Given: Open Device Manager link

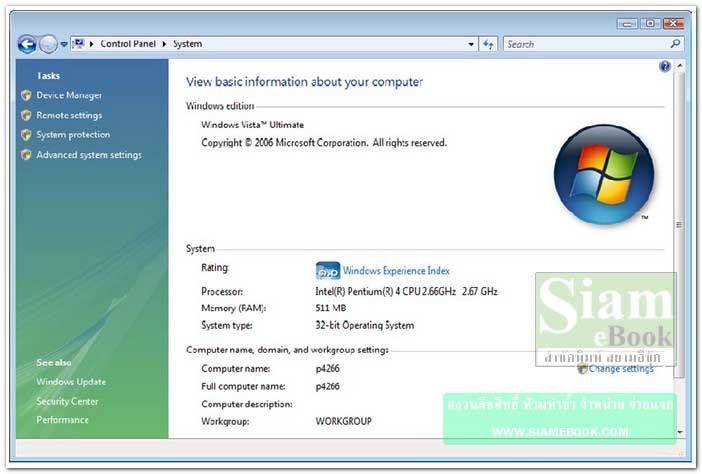Looking at the screenshot, I should tap(69, 95).
